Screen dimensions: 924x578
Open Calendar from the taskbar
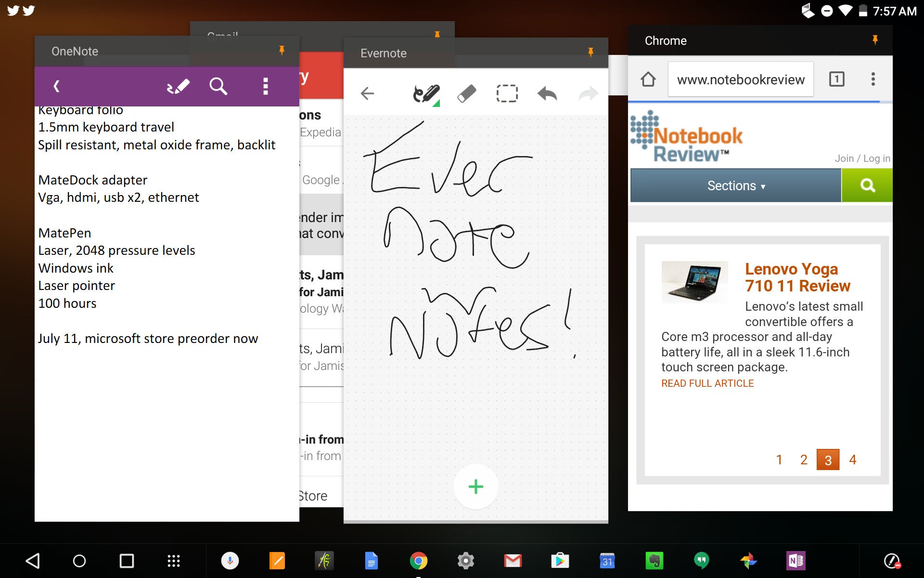[607, 561]
